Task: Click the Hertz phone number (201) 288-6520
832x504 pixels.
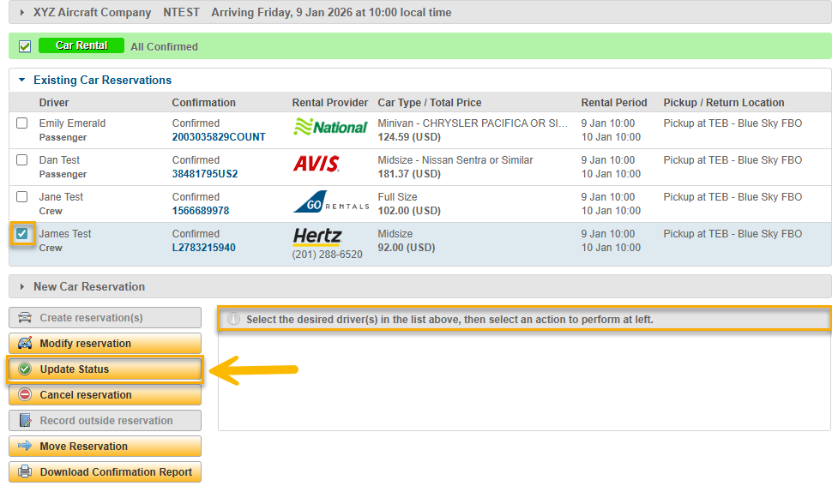Action: click(328, 255)
